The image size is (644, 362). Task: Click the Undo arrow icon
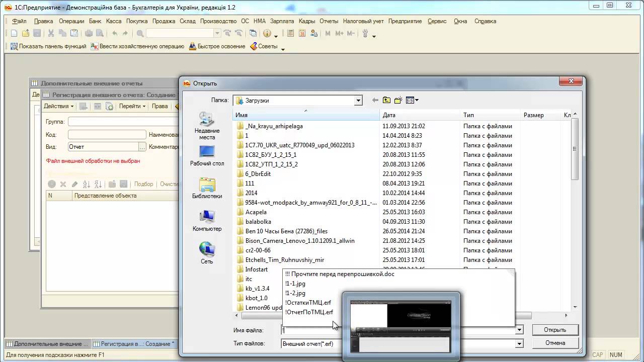click(x=115, y=33)
